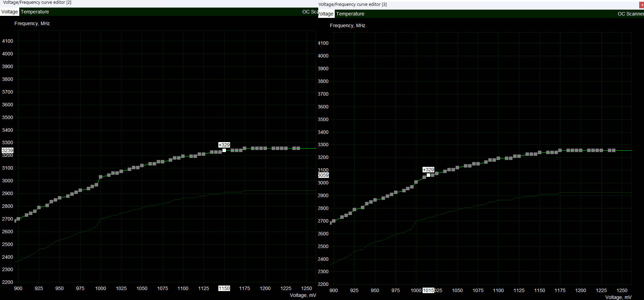Click OC Scanner button in curve editor [2]
The image size is (644, 300).
(310, 12)
